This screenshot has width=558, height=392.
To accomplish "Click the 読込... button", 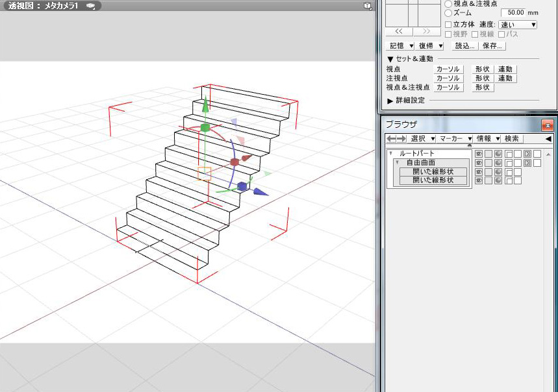I will (x=464, y=46).
